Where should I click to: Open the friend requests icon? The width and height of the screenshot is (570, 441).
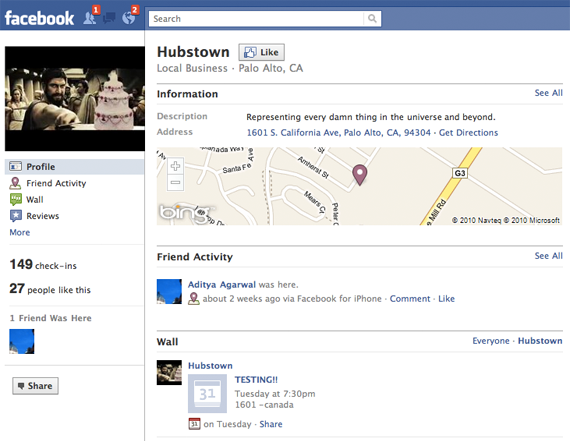[90, 18]
